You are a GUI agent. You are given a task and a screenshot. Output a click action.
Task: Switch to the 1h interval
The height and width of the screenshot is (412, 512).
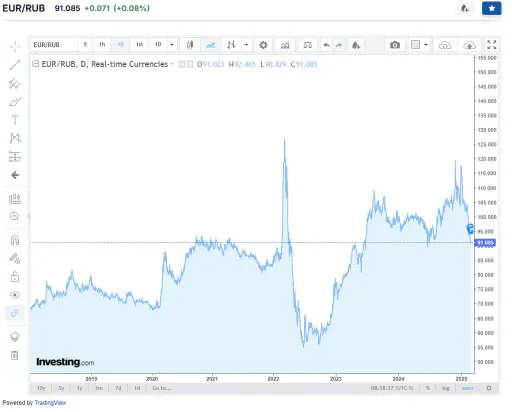tap(102, 44)
